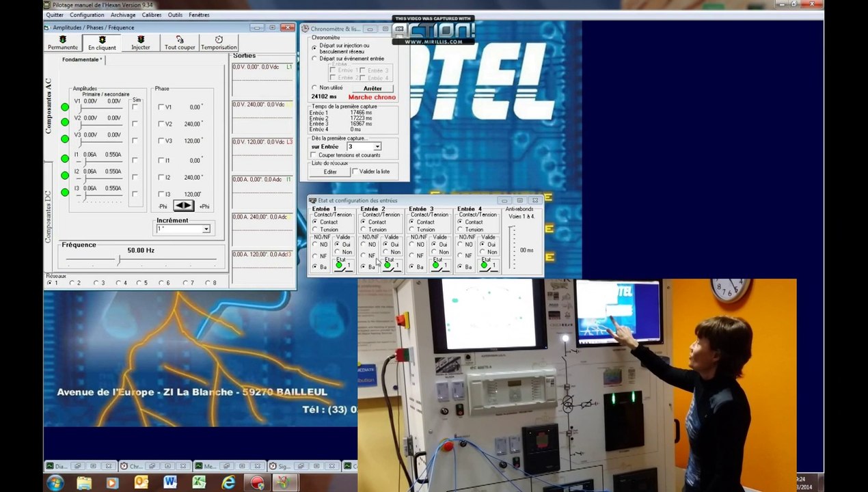The image size is (868, 492).
Task: Open the Calibres menu
Action: [x=152, y=14]
